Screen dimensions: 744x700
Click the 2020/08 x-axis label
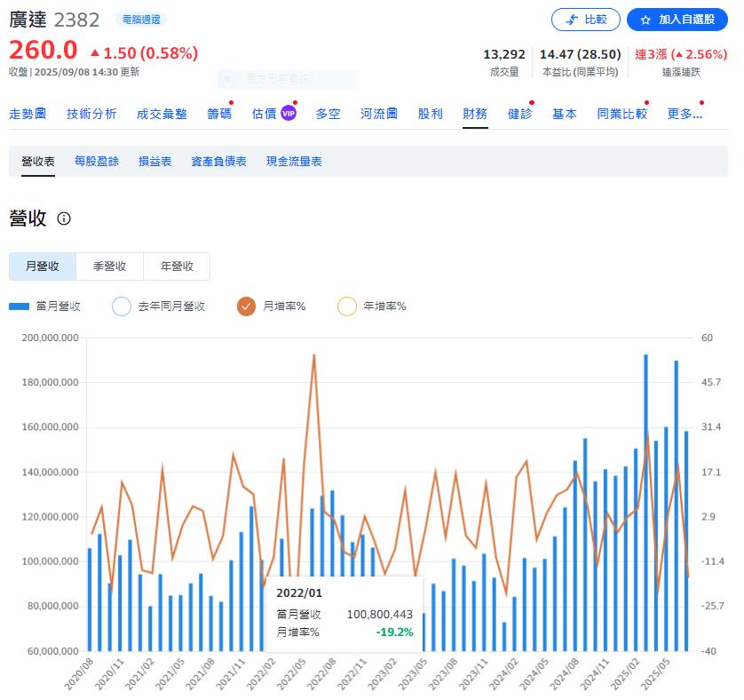coord(79,674)
